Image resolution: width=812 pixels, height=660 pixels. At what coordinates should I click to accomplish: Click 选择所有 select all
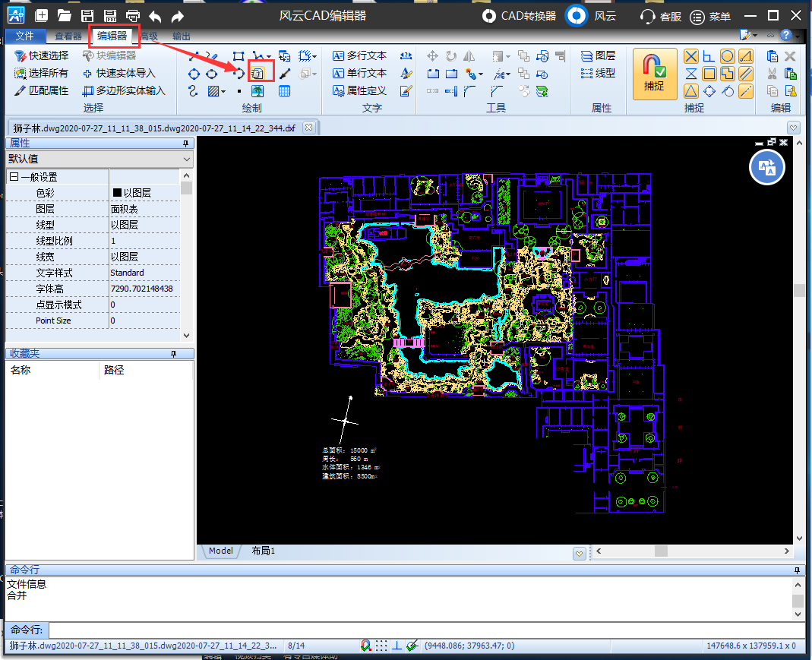coord(42,73)
